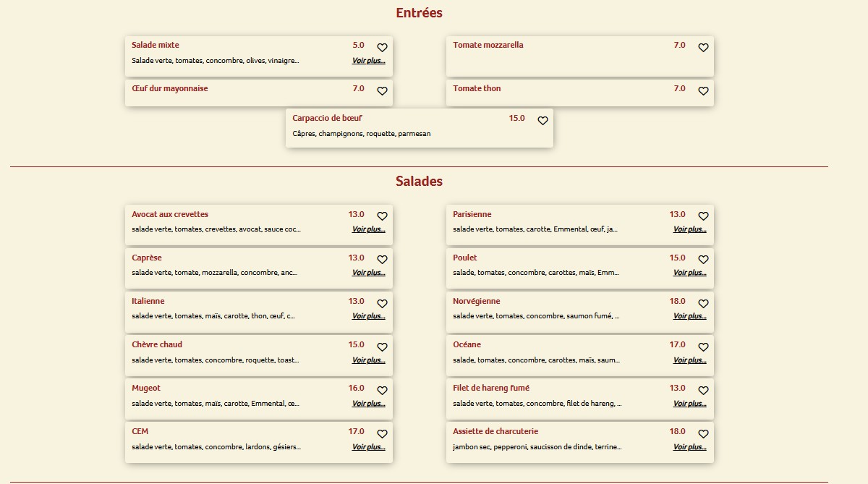
Task: Add Carpaccio de bœuf to favorites
Action: point(542,121)
